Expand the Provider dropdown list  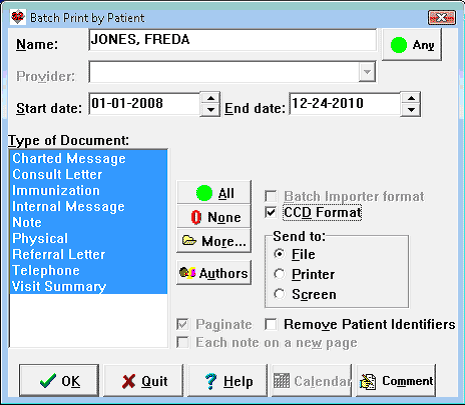367,72
